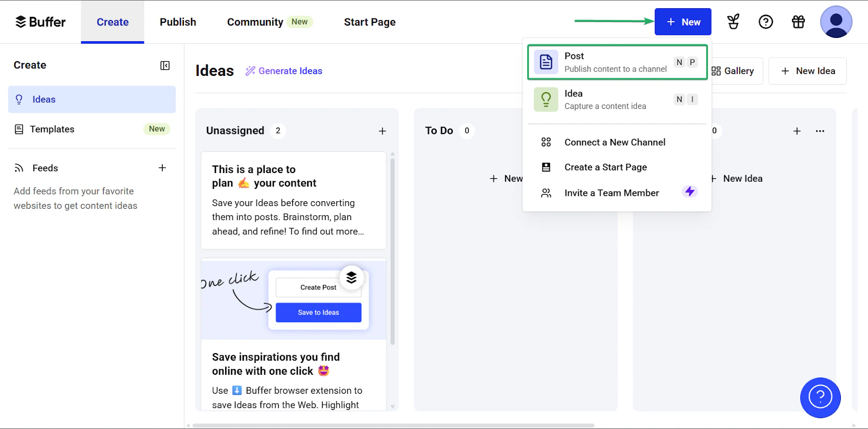Click the Post document icon

point(546,62)
